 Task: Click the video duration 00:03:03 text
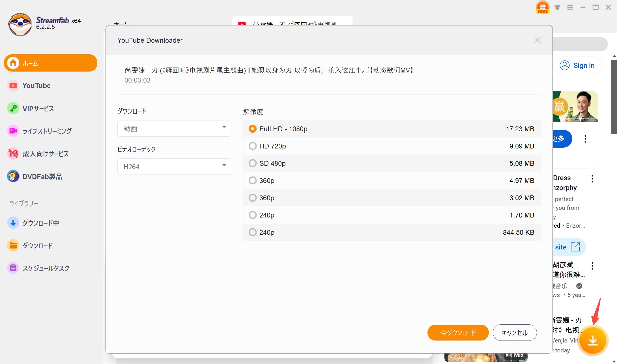tap(137, 80)
